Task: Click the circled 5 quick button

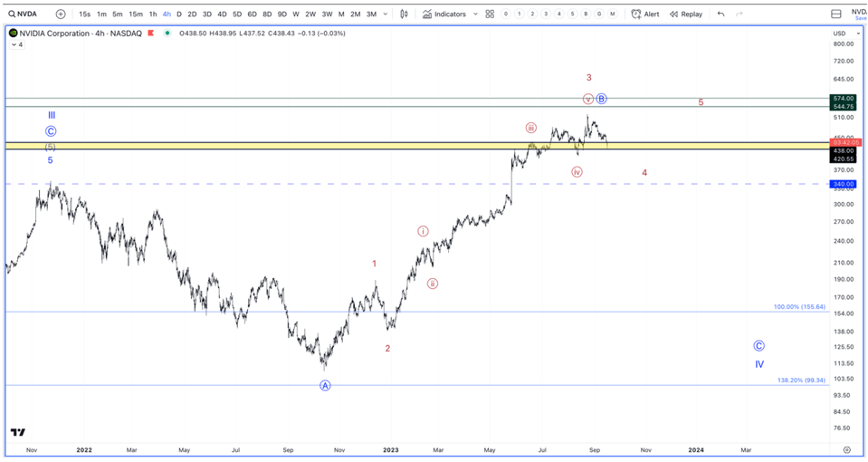Action: (572, 14)
